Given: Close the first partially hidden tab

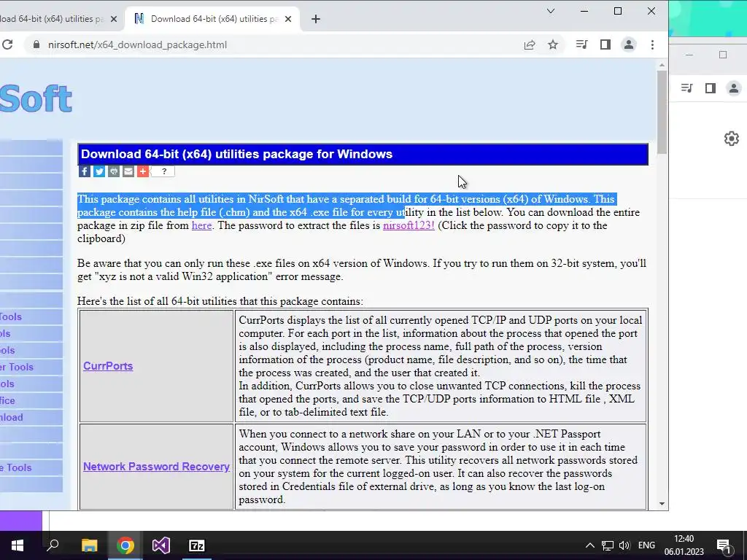Looking at the screenshot, I should (x=113, y=19).
